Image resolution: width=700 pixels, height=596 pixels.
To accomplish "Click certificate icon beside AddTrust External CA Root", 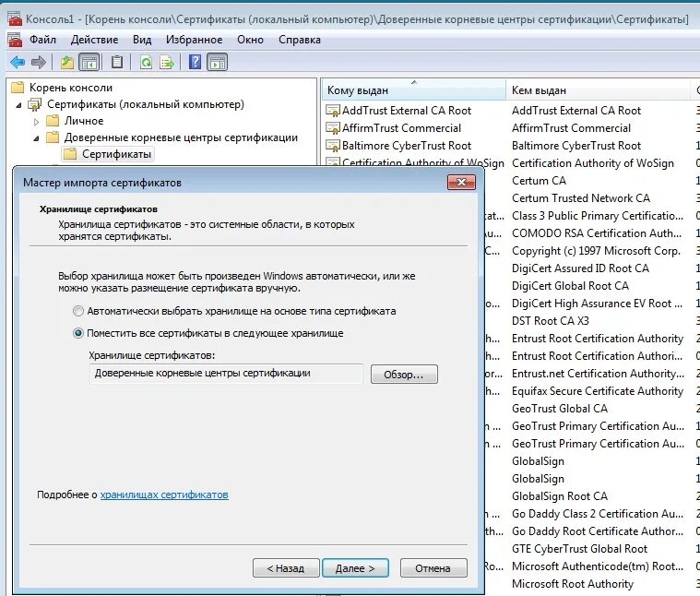I will tap(333, 111).
